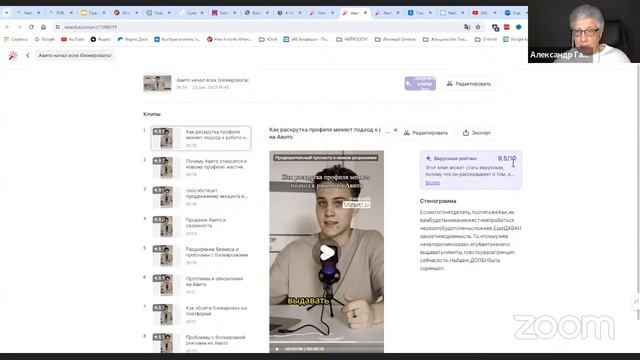The image size is (640, 360).
Task: Click the page vertical scrollbar
Action: pos(638,192)
